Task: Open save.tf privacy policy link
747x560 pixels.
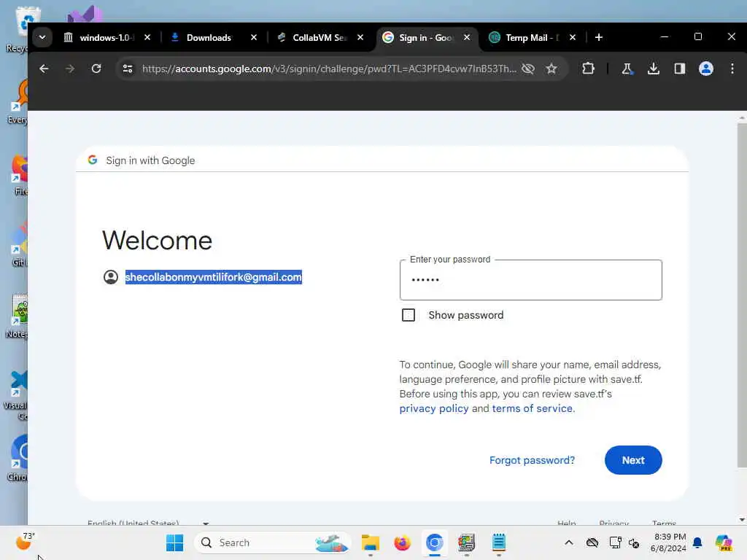Action: pyautogui.click(x=433, y=408)
